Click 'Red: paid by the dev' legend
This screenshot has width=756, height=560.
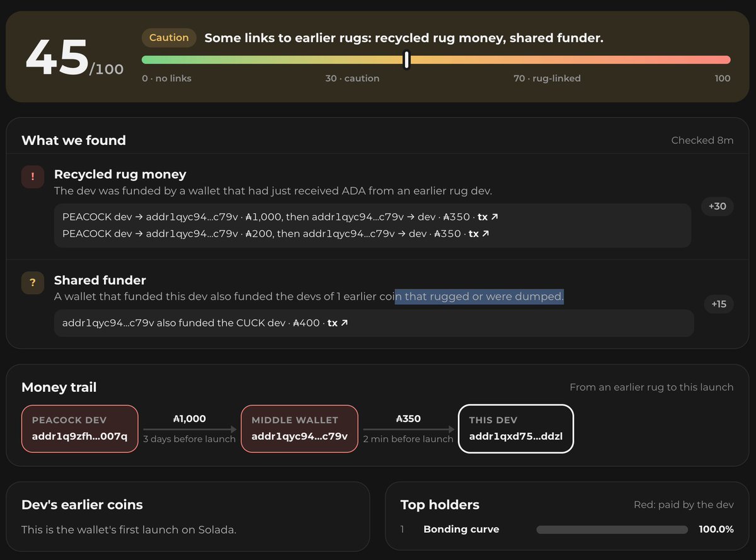(x=684, y=505)
